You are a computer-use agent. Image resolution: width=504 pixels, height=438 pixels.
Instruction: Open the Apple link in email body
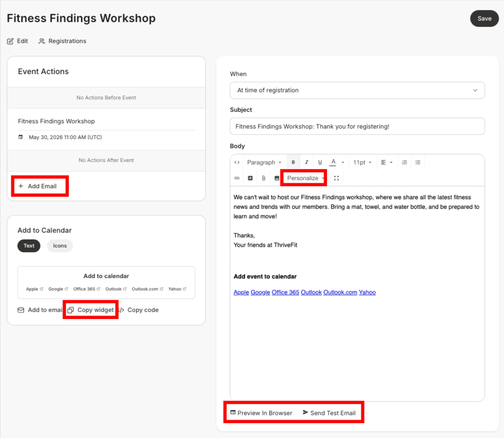[241, 292]
